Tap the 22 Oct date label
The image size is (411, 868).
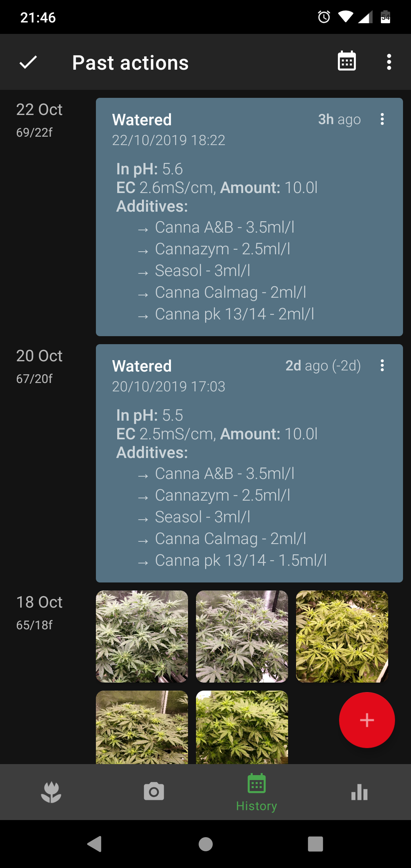(39, 110)
